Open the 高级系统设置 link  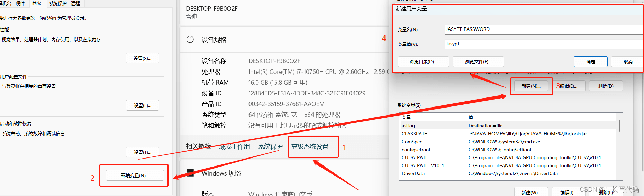point(310,147)
